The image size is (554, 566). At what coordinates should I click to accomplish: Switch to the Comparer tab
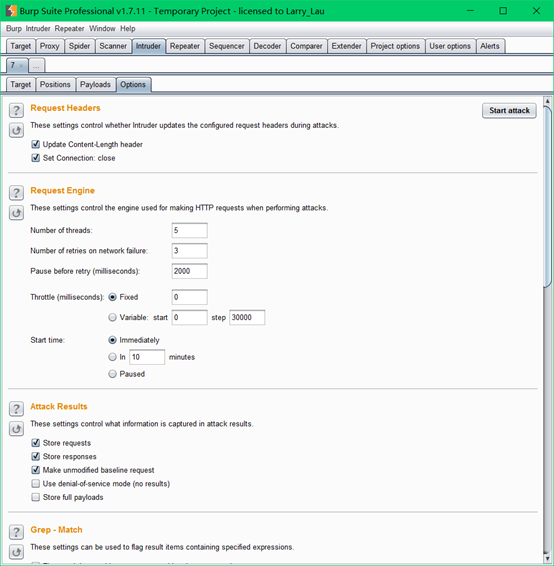coord(306,46)
